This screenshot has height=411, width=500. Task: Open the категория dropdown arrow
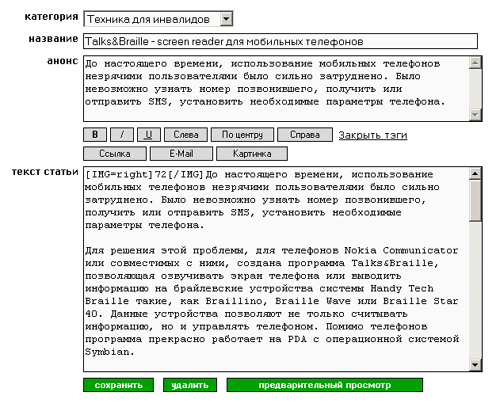pos(226,19)
